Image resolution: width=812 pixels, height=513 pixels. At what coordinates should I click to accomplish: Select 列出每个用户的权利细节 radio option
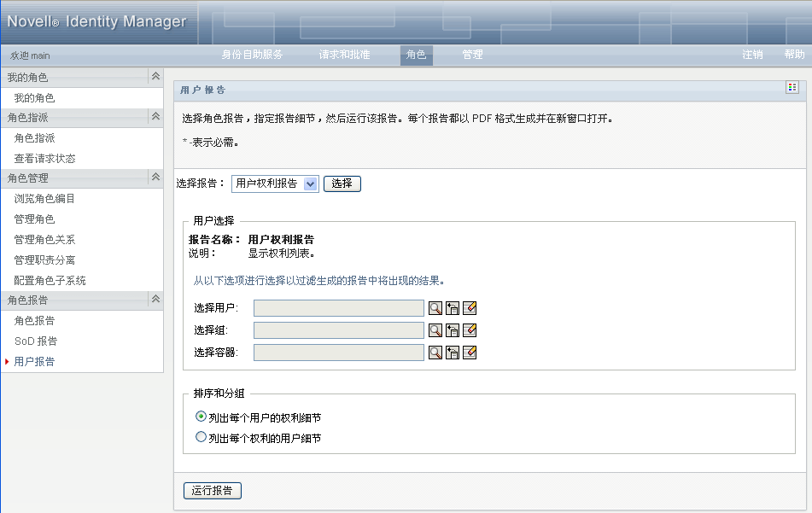coord(201,417)
